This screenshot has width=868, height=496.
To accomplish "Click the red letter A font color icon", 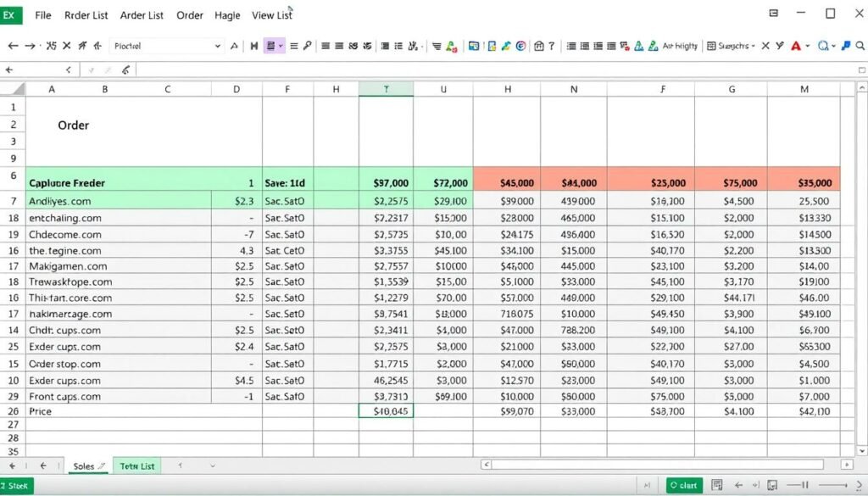I will pyautogui.click(x=795, y=47).
